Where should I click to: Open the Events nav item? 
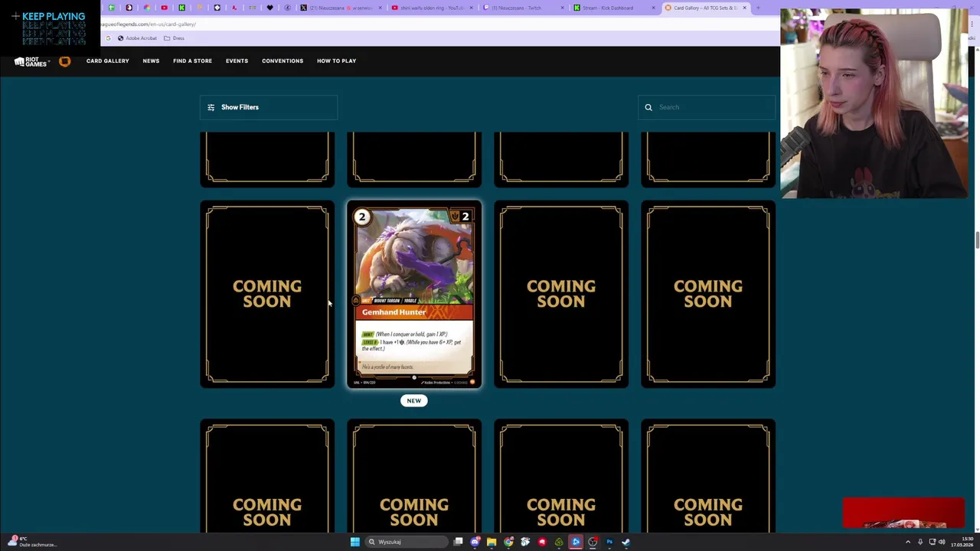point(237,61)
